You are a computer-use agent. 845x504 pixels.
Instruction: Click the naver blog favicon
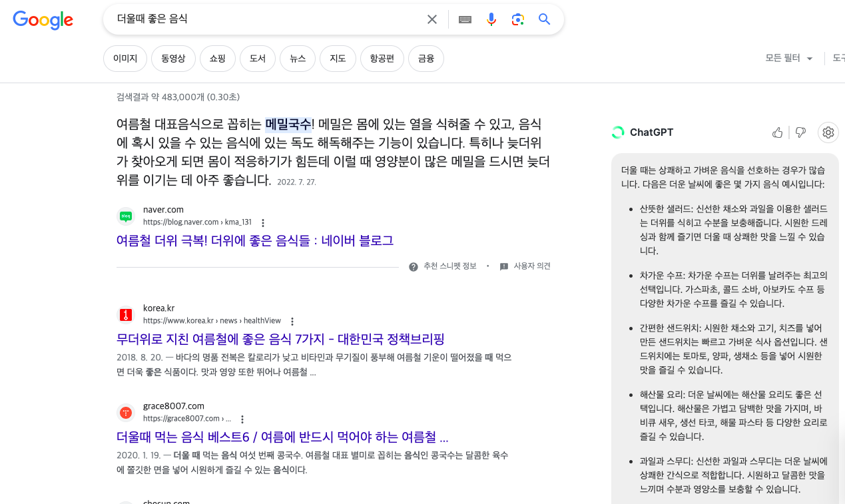(126, 216)
